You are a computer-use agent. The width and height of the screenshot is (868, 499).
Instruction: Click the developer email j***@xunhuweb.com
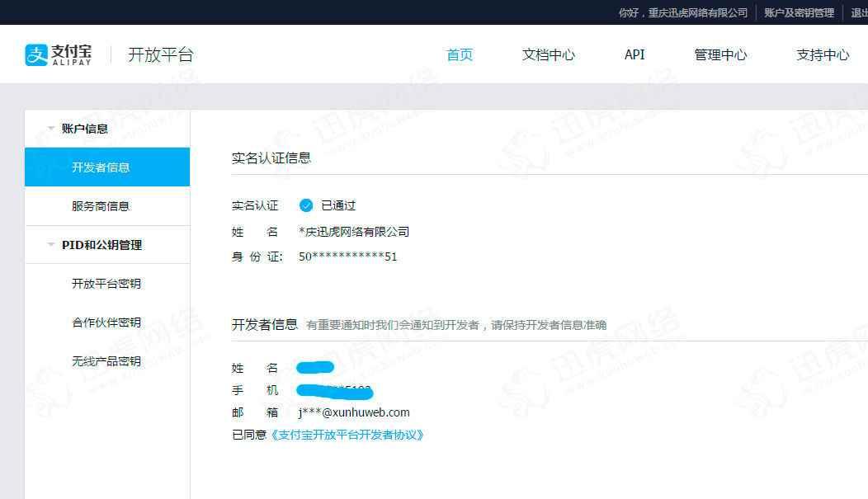click(x=354, y=412)
